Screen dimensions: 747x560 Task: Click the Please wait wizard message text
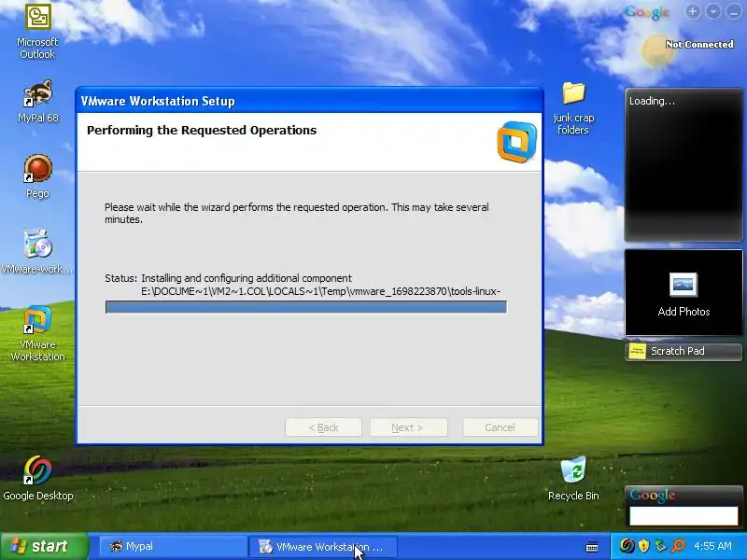pos(296,214)
